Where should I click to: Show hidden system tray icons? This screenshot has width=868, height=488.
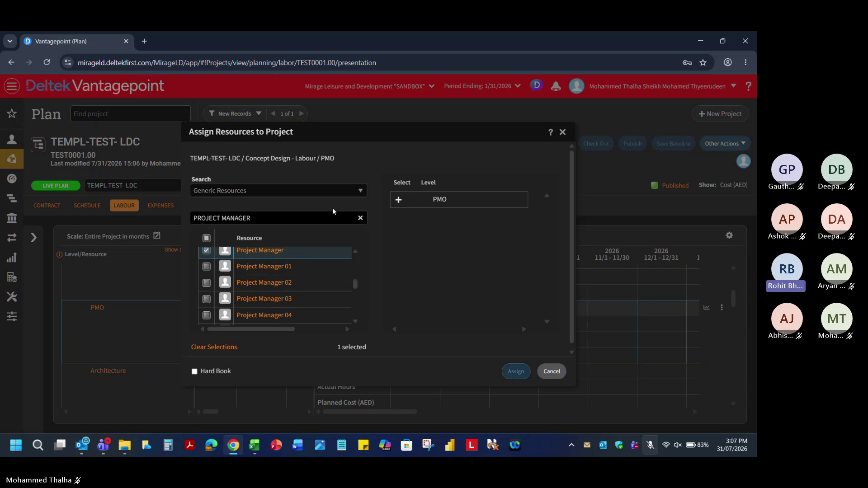pyautogui.click(x=571, y=445)
